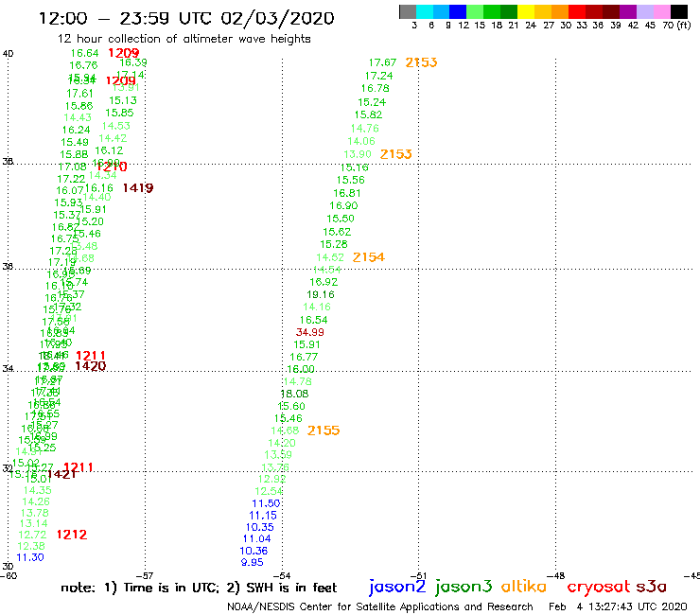
Task: Click the 16.77 wave height value
Action: (x=304, y=358)
